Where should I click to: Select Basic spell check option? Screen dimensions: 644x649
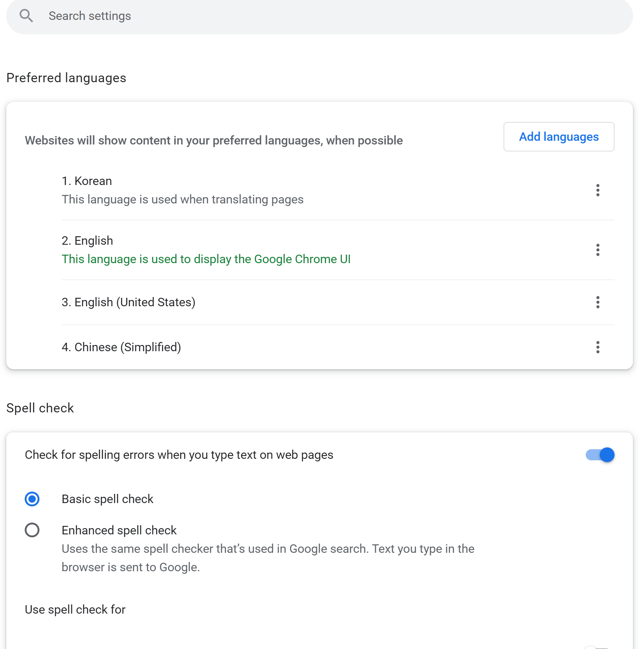pyautogui.click(x=32, y=499)
